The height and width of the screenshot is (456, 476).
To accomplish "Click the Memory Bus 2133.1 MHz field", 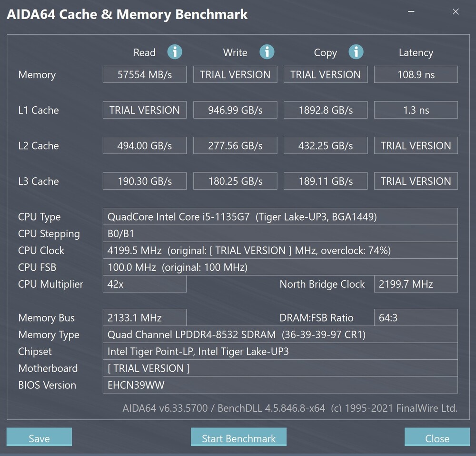I will click(x=145, y=318).
